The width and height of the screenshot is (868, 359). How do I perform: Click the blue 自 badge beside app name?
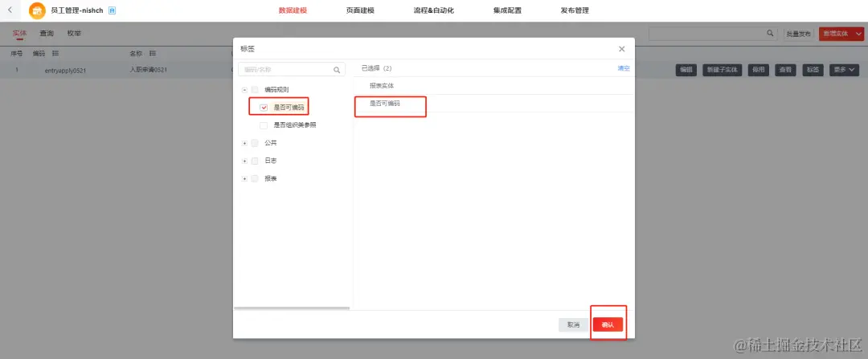click(x=112, y=10)
